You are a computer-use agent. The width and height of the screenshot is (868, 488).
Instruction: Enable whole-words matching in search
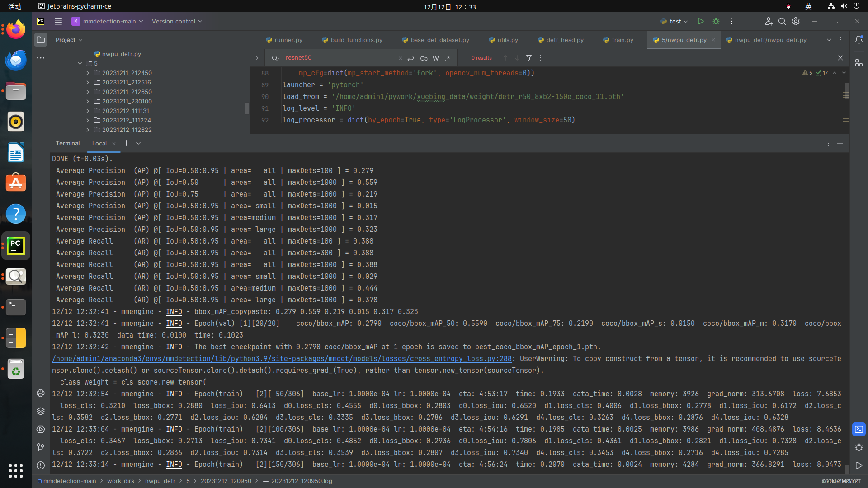[435, 58]
